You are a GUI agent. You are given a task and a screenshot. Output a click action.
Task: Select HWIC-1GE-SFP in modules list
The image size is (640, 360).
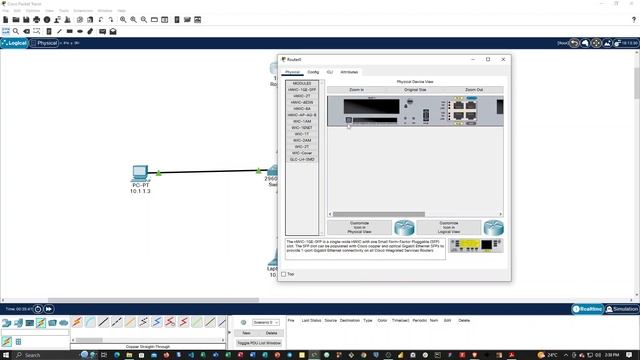click(x=302, y=89)
